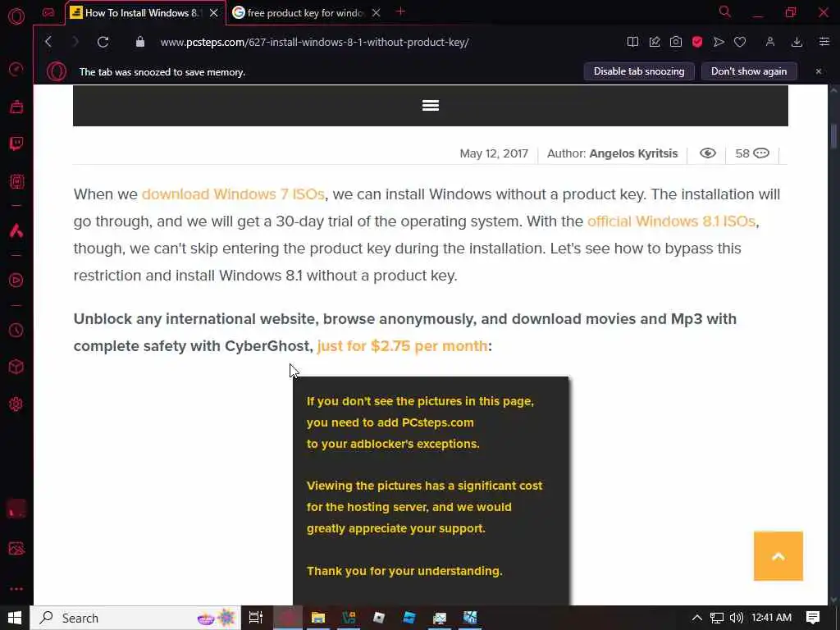This screenshot has height=630, width=840.
Task: Open Settings gear in the sidebar
Action: coord(16,404)
